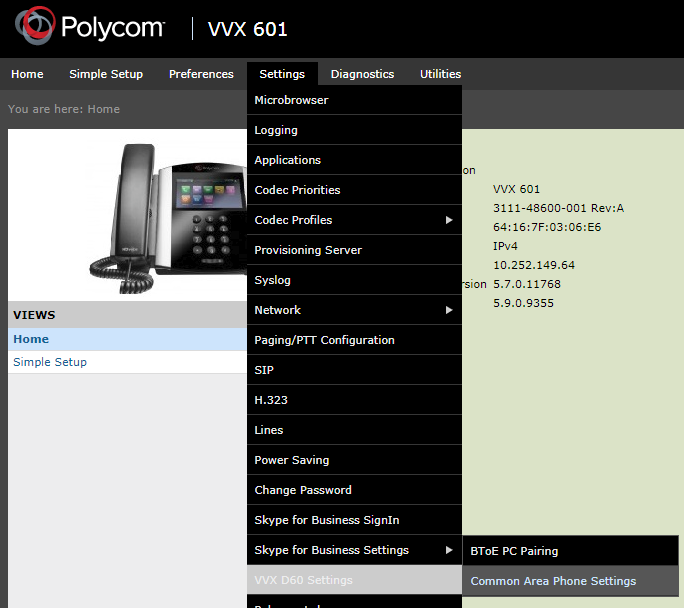684x608 pixels.
Task: Expand Skype for Business Settings arrow
Action: tap(449, 550)
